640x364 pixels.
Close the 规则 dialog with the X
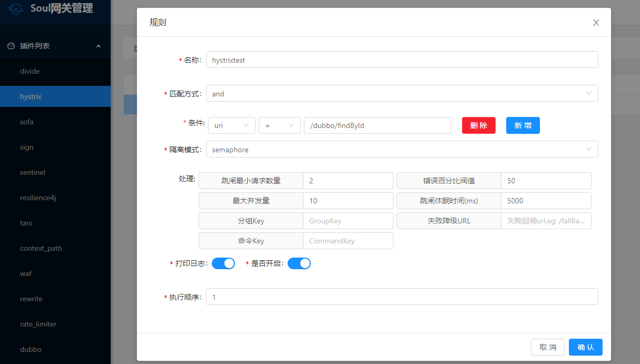pos(596,23)
